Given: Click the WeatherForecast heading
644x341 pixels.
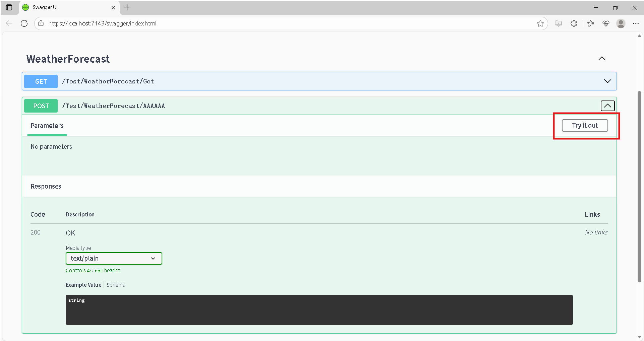Looking at the screenshot, I should click(x=68, y=59).
